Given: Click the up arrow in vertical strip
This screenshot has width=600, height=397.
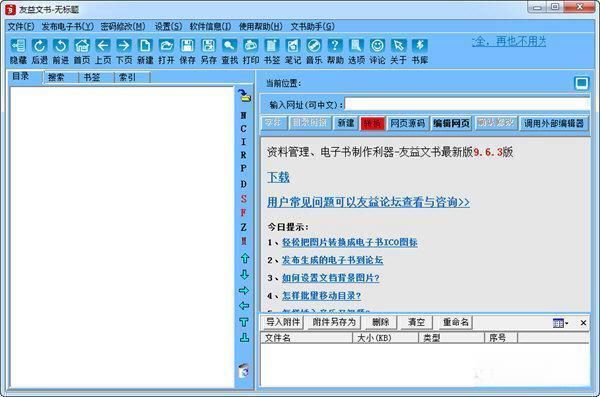Looking at the screenshot, I should 244,258.
